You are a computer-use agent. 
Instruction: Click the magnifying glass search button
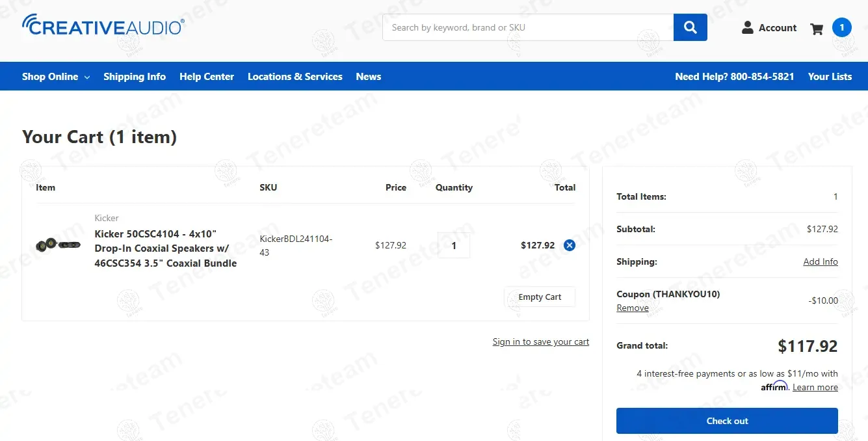(x=690, y=28)
